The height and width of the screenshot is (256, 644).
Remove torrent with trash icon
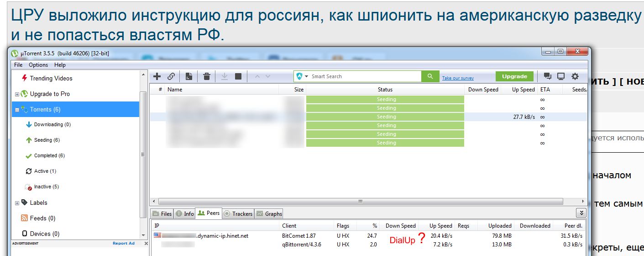click(x=207, y=76)
